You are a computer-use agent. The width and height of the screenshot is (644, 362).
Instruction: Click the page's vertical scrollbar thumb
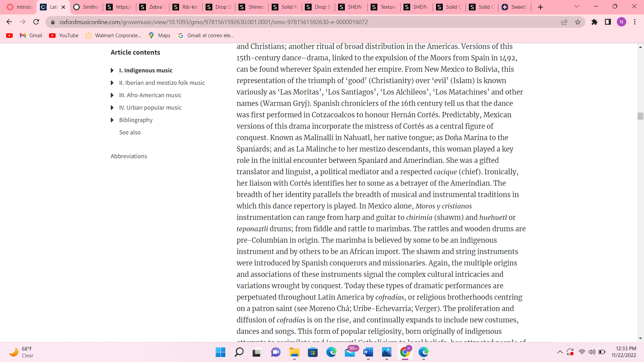640,116
